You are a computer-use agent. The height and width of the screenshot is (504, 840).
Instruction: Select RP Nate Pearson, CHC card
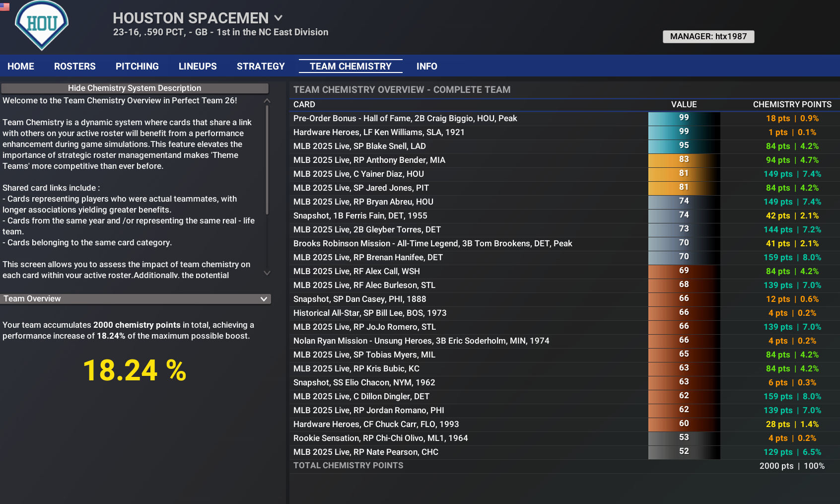click(365, 452)
